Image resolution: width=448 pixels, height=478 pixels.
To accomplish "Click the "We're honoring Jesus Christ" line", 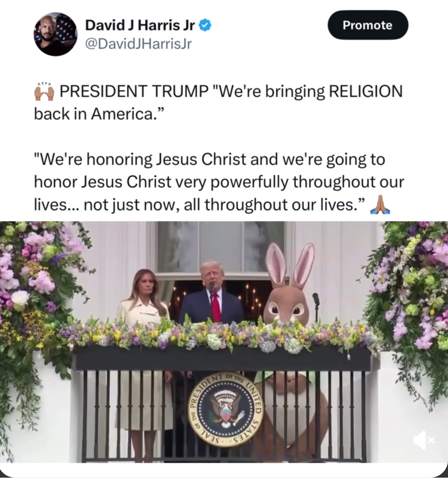I will point(209,159).
